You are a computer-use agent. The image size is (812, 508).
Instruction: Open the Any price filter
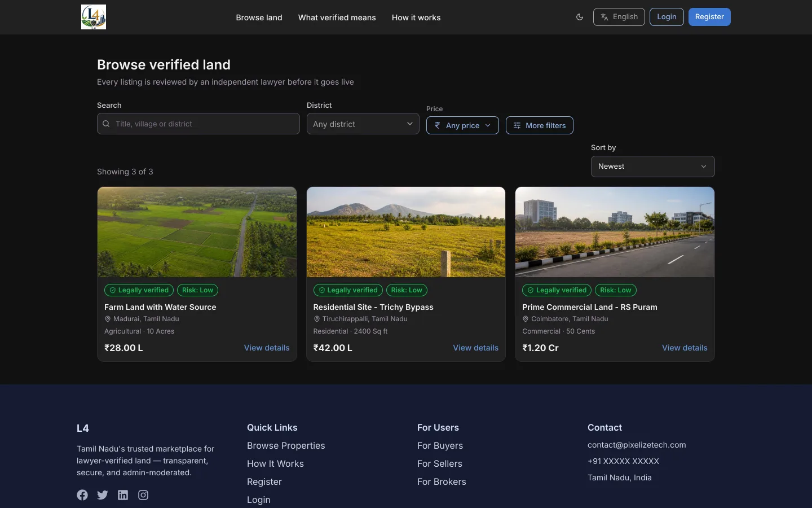point(462,125)
